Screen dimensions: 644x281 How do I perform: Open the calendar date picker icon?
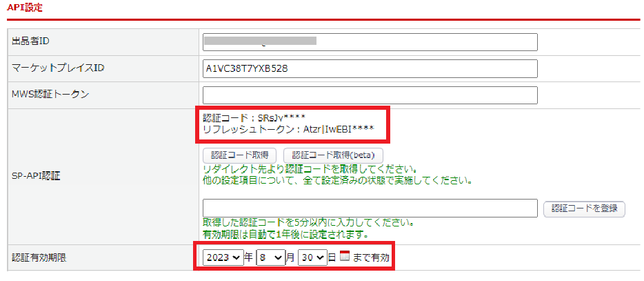(344, 256)
